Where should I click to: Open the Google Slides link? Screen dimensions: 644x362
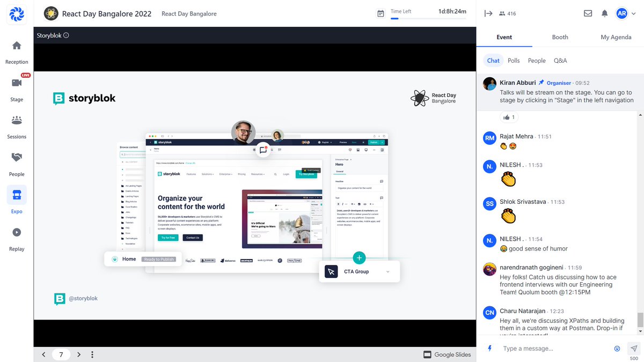pos(447,354)
